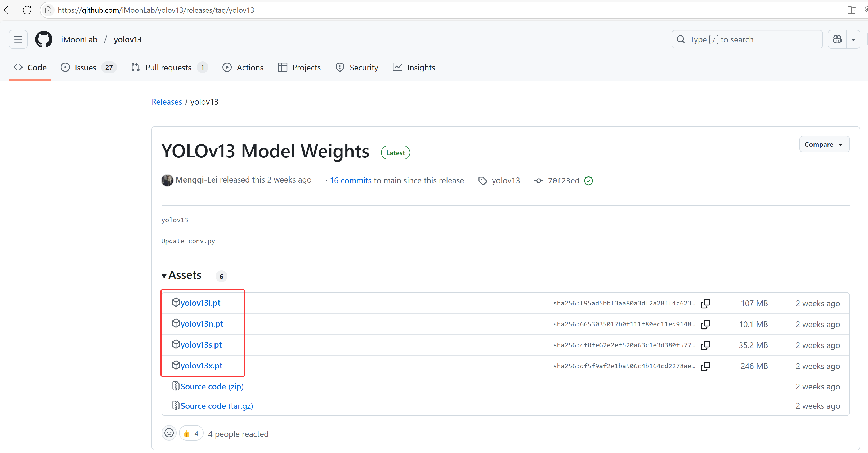Click the zip file icon of Source code (zip)
This screenshot has width=868, height=453.
(x=176, y=386)
